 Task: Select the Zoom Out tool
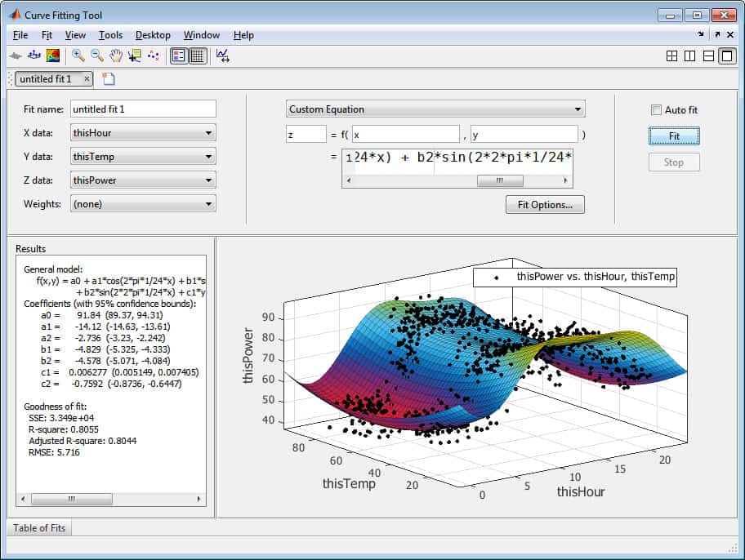coord(97,56)
